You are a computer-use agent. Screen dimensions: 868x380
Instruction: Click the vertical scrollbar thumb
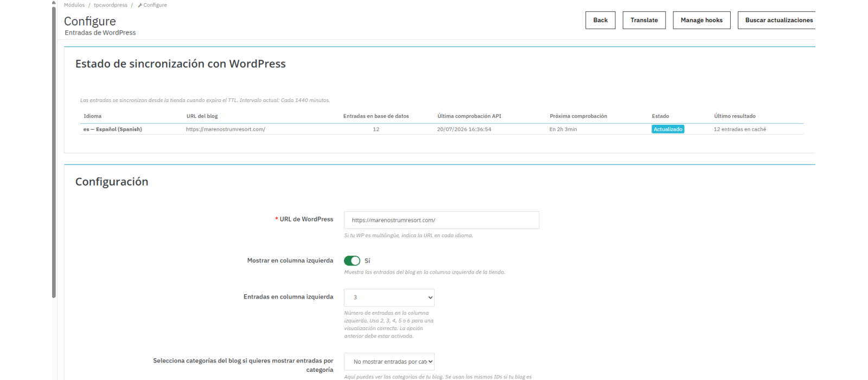click(x=54, y=152)
